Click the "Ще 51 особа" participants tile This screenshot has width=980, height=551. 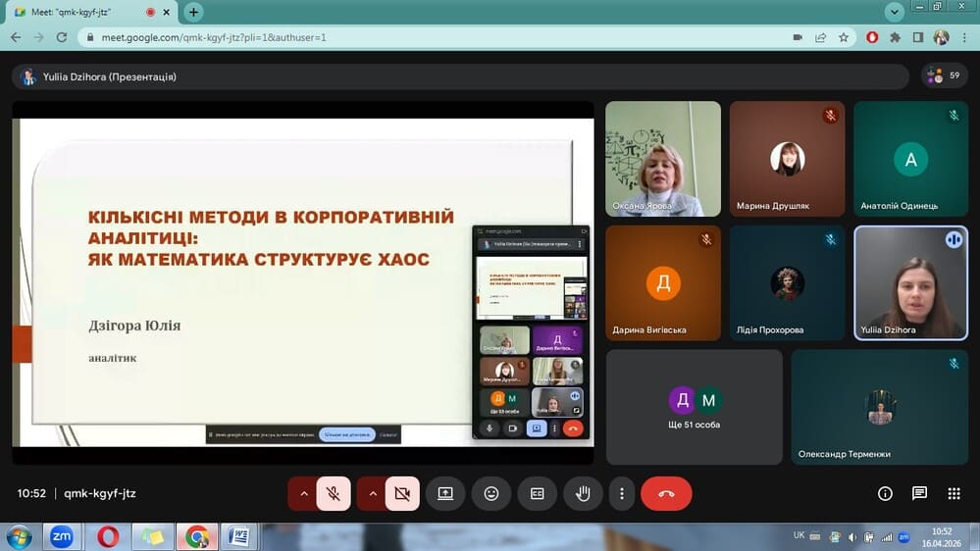point(694,407)
